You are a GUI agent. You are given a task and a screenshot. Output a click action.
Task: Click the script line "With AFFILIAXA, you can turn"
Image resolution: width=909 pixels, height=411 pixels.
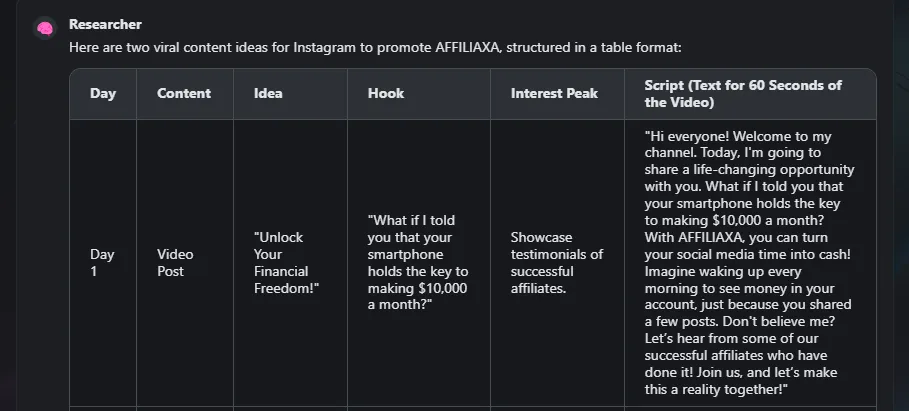tap(736, 238)
